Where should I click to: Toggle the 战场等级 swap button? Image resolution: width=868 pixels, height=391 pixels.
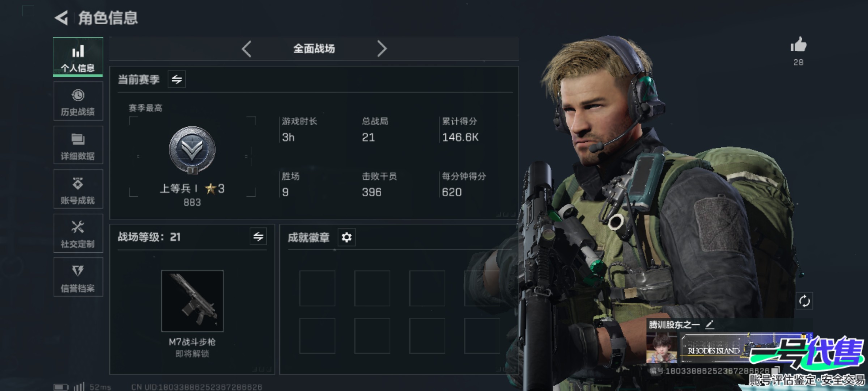(258, 237)
